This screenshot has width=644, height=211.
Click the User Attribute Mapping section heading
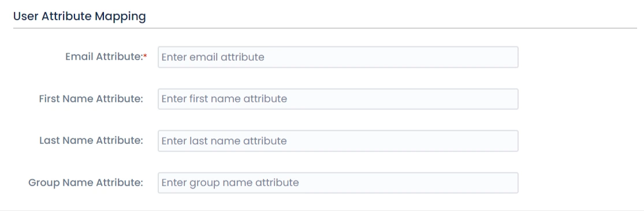point(80,16)
